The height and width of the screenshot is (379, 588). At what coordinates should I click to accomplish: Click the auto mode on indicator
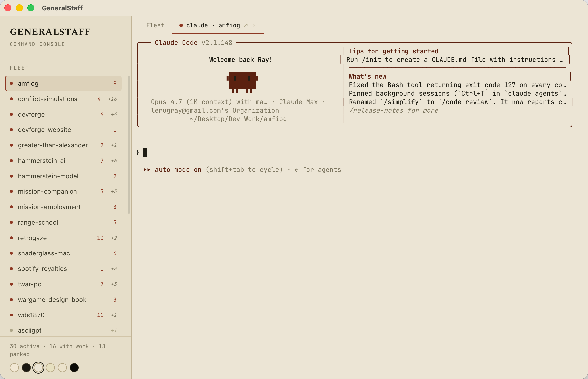tap(178, 170)
